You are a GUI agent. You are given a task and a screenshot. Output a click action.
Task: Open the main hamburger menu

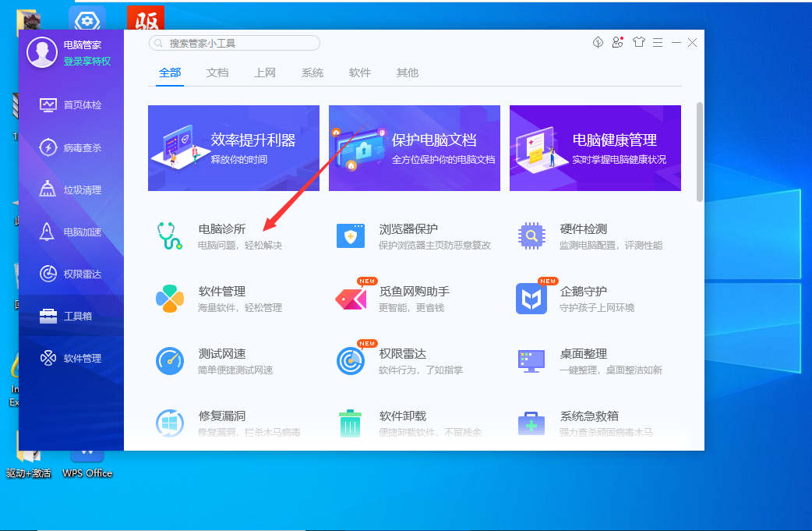pos(658,43)
